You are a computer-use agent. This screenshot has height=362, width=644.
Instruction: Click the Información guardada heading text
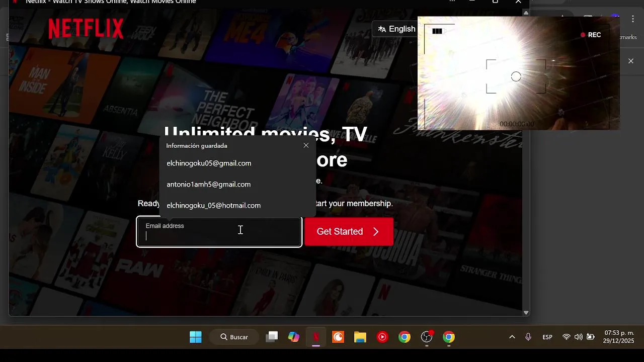click(x=197, y=146)
